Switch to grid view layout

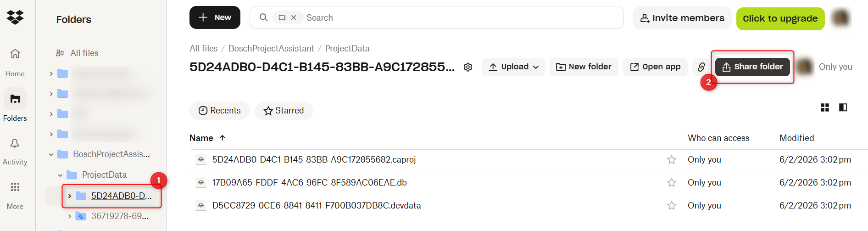pos(825,107)
